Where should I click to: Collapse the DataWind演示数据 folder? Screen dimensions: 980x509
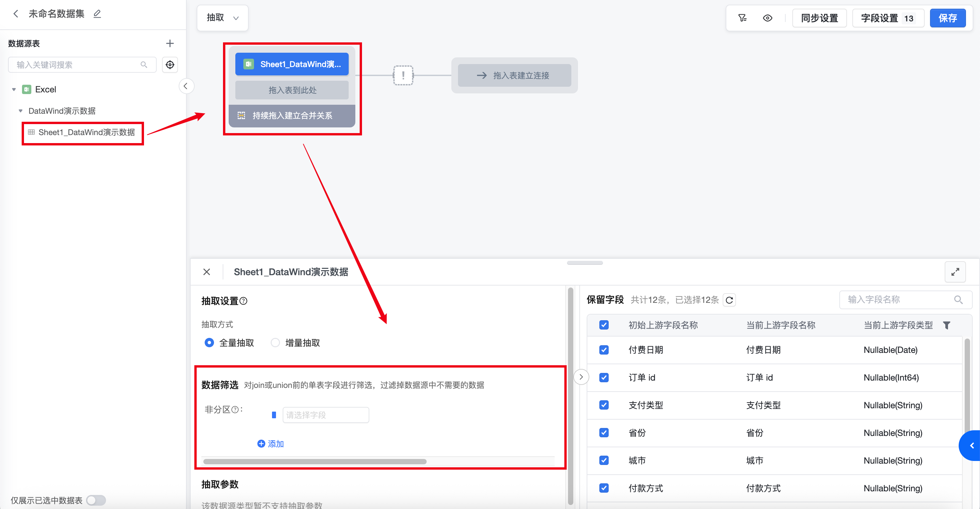click(21, 111)
